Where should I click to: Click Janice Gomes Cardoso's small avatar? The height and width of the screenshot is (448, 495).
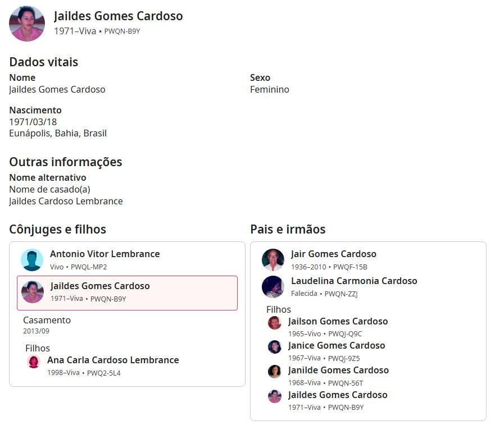[275, 347]
